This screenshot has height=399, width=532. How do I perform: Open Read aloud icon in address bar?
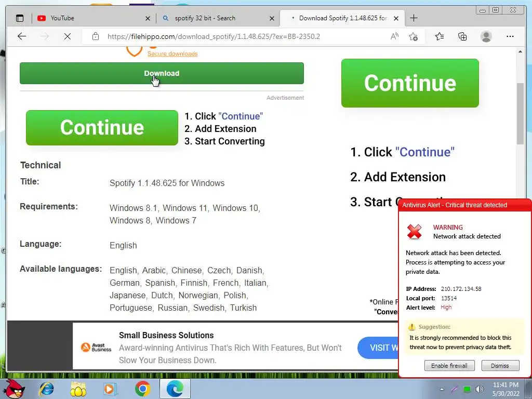[x=394, y=36]
